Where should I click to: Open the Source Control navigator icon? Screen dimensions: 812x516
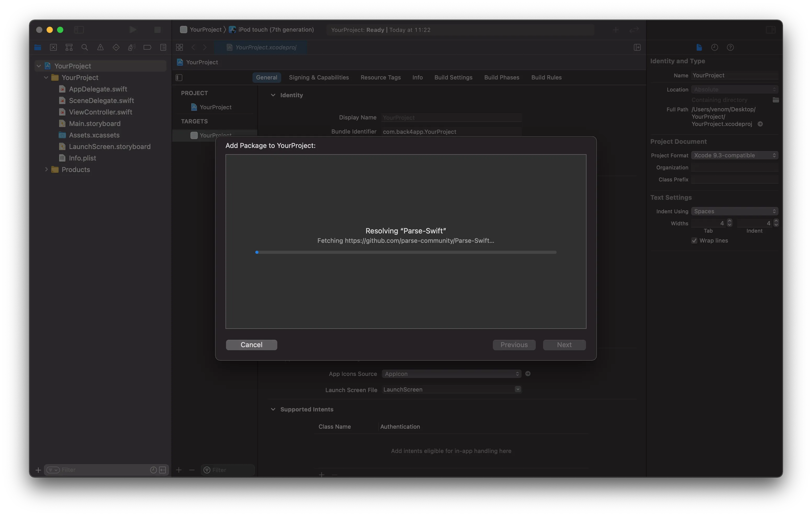[53, 48]
